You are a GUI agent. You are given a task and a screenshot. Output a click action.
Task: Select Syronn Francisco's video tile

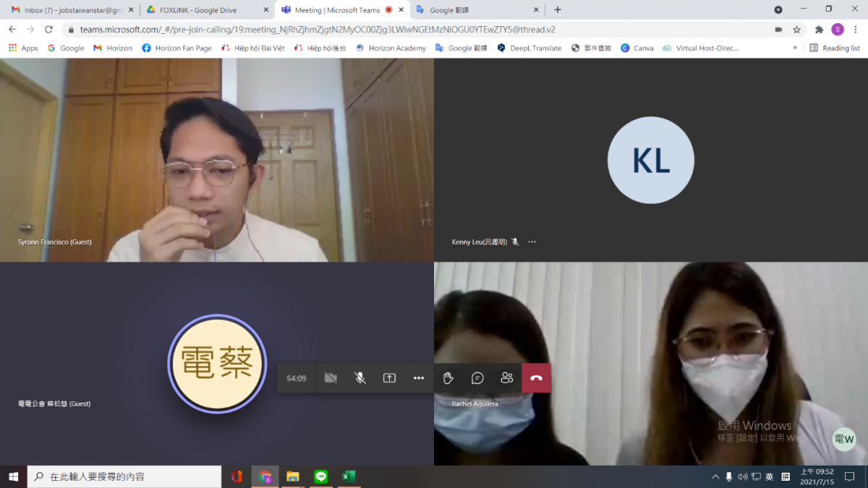217,160
